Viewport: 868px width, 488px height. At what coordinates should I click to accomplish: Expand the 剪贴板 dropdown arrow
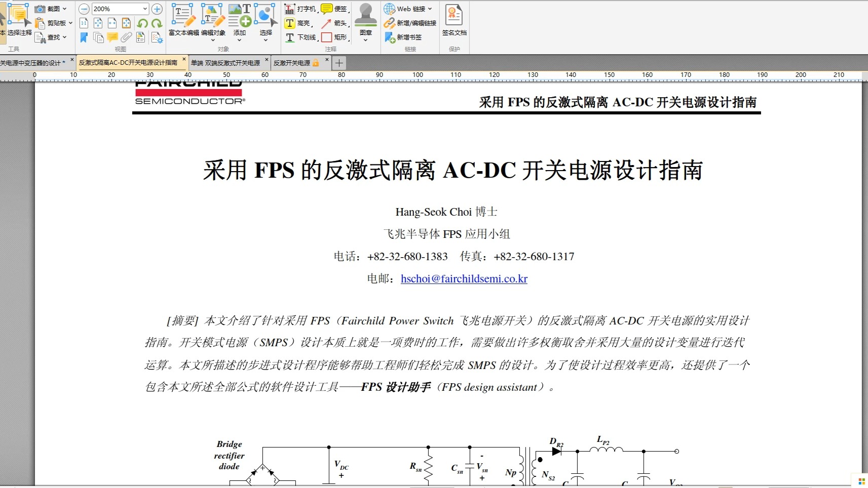click(x=70, y=23)
